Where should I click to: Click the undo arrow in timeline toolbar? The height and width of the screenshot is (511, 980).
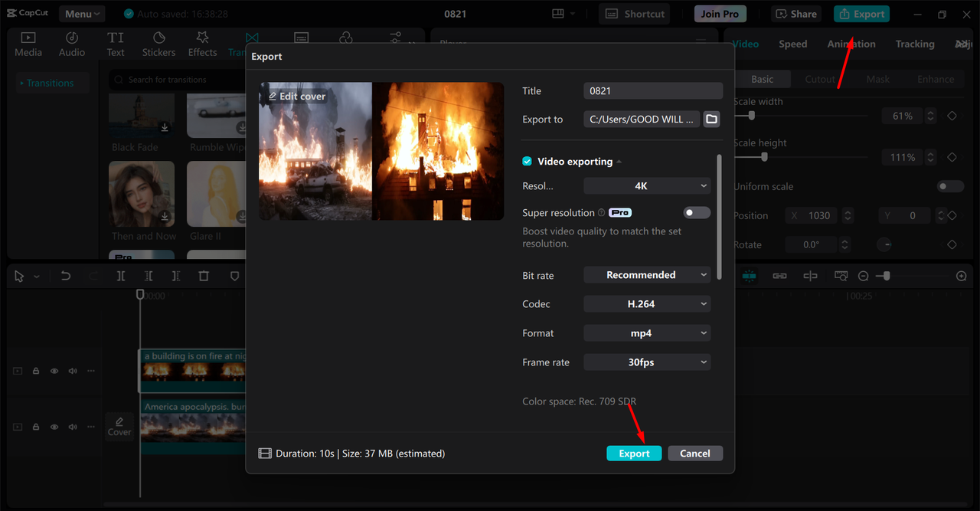pyautogui.click(x=66, y=276)
